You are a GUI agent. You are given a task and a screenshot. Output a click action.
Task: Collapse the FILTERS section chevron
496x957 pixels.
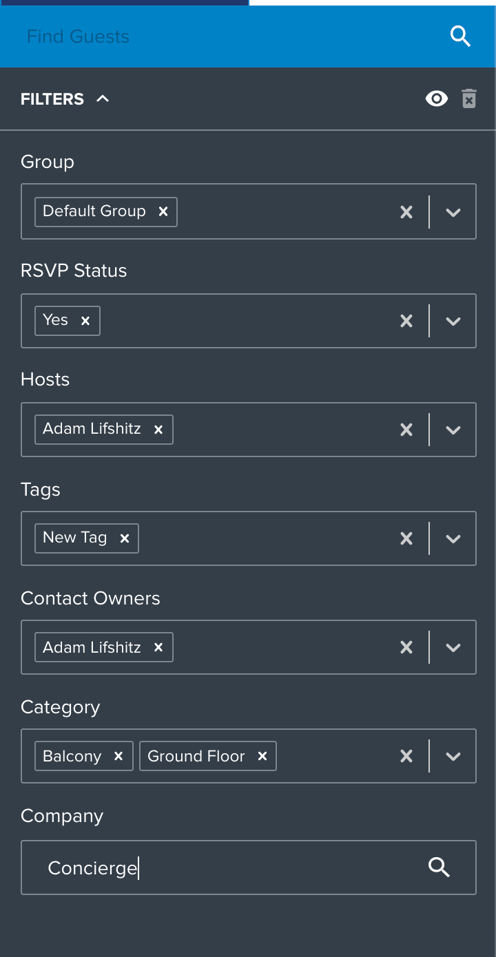click(102, 99)
